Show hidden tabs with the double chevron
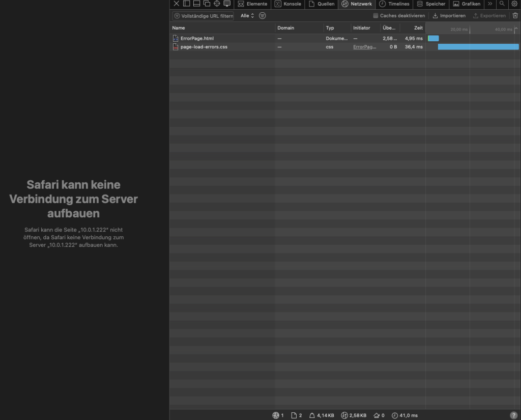 (490, 4)
